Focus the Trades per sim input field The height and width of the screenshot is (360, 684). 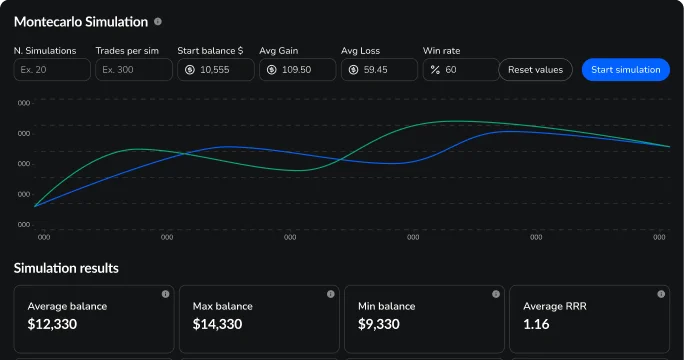point(134,70)
